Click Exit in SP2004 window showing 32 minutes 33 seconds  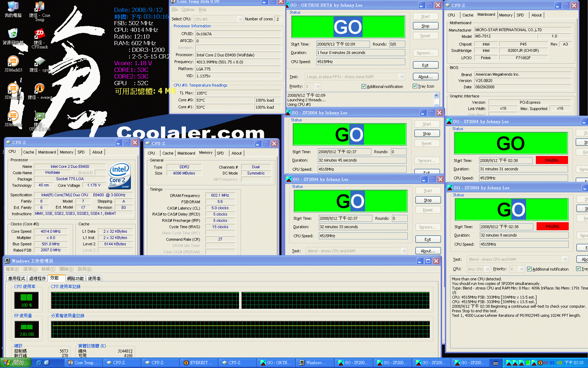pyautogui.click(x=428, y=239)
